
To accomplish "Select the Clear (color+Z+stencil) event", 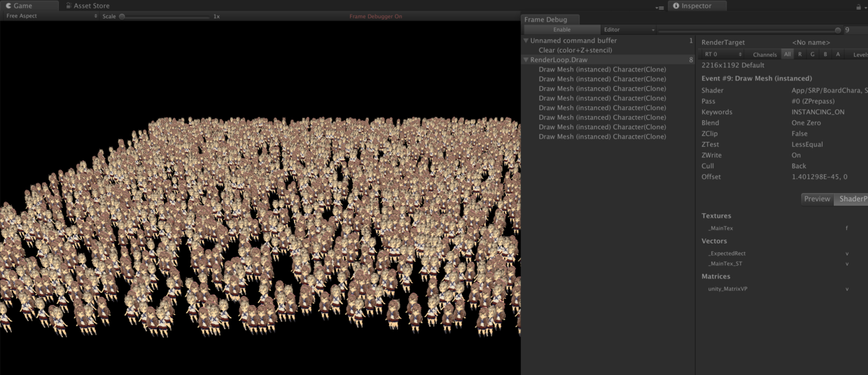I will [x=575, y=50].
